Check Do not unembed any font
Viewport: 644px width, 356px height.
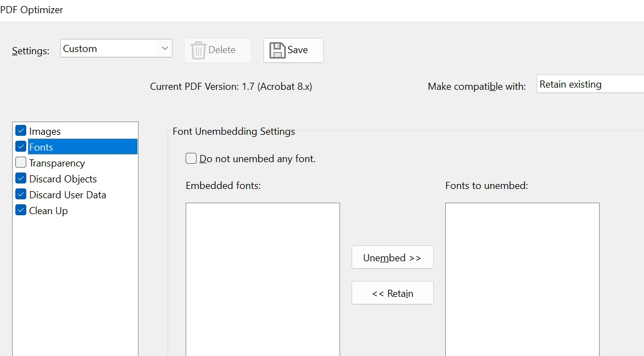(x=191, y=158)
